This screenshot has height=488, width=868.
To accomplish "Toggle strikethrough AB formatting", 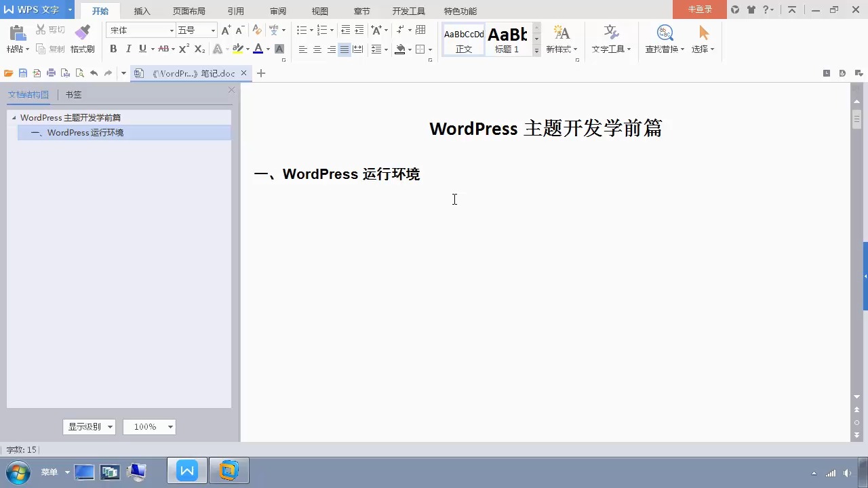I will coord(163,49).
